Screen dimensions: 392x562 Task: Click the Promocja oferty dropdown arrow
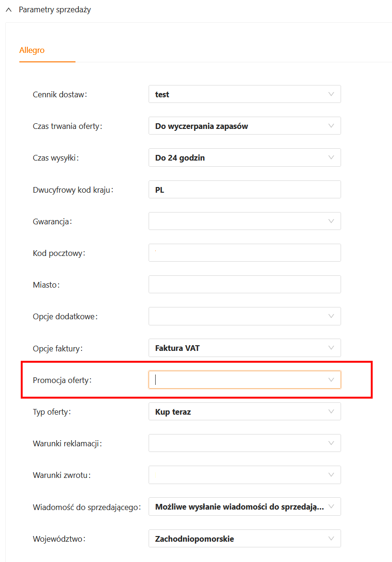point(331,380)
